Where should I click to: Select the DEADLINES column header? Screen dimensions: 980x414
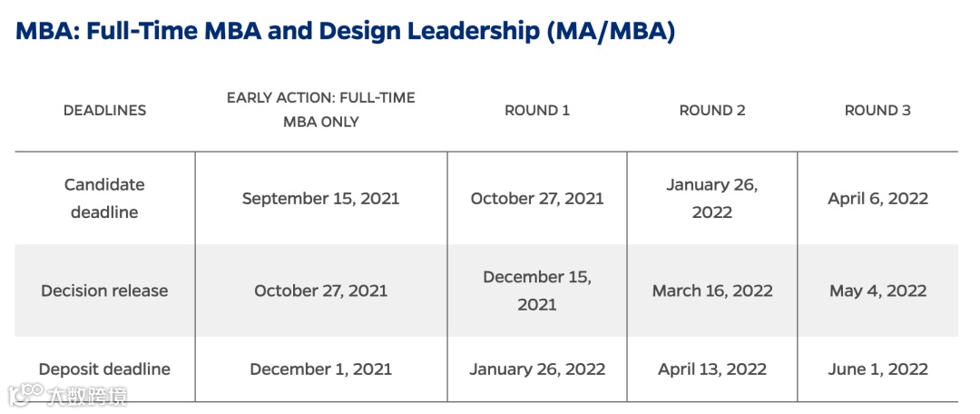(104, 110)
